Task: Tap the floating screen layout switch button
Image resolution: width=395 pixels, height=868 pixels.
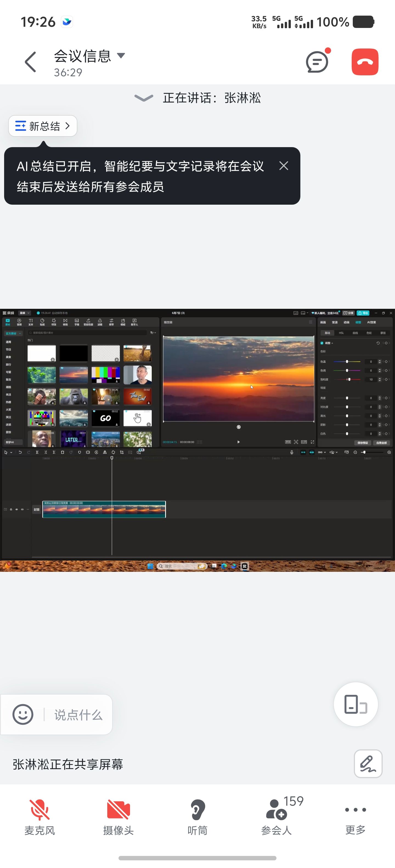Action: click(356, 704)
